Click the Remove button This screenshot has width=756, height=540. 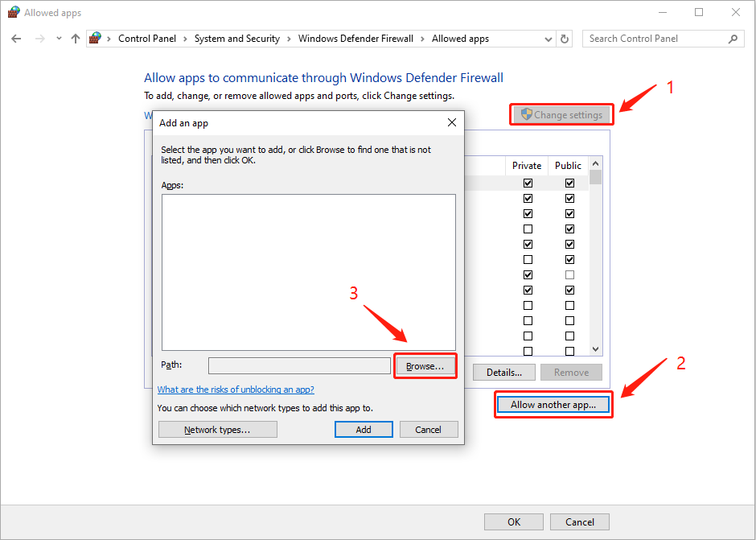[571, 372]
